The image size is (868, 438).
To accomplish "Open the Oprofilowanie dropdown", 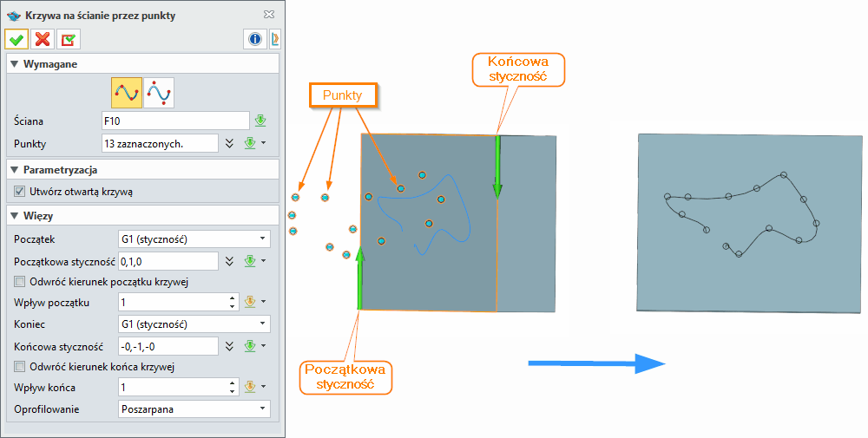I will [x=194, y=409].
